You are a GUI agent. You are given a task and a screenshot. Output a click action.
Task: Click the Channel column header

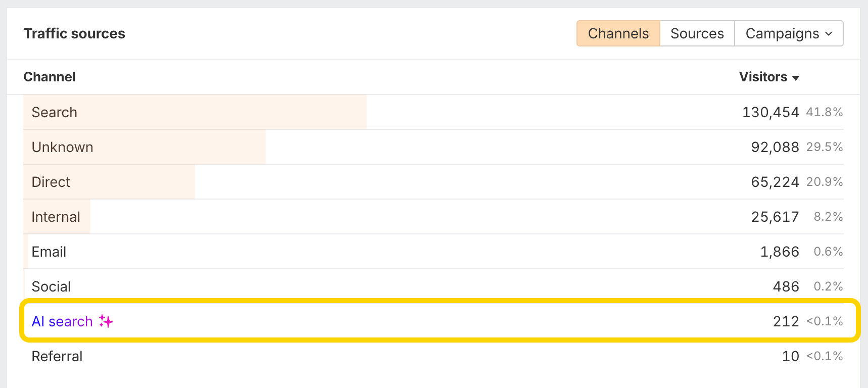[49, 77]
